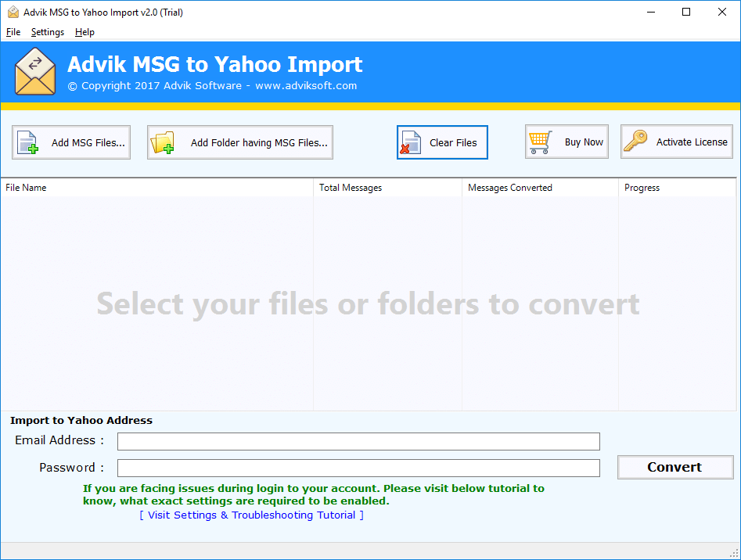Click the Advik MSG to Yahoo Import banner title
The width and height of the screenshot is (741, 560).
[215, 64]
